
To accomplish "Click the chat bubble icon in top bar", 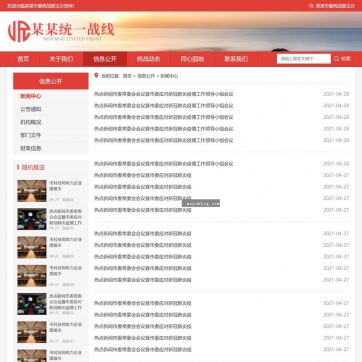I will coord(311,6).
